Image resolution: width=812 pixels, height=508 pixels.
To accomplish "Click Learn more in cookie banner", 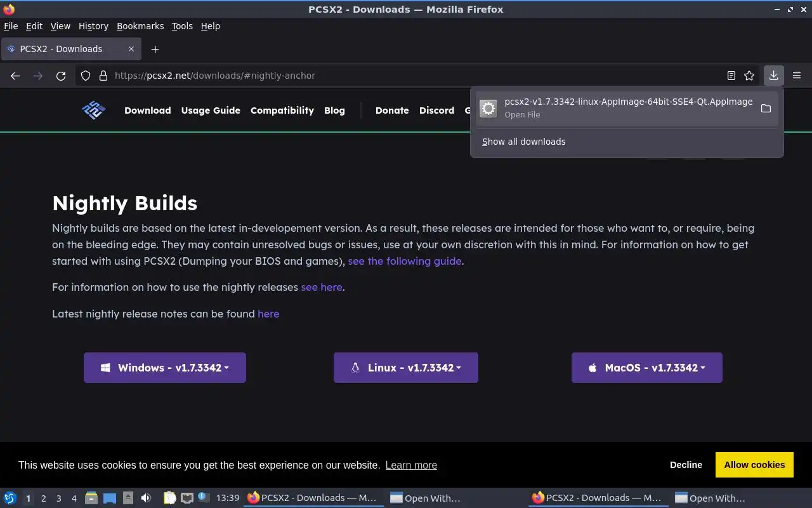I will 411,465.
